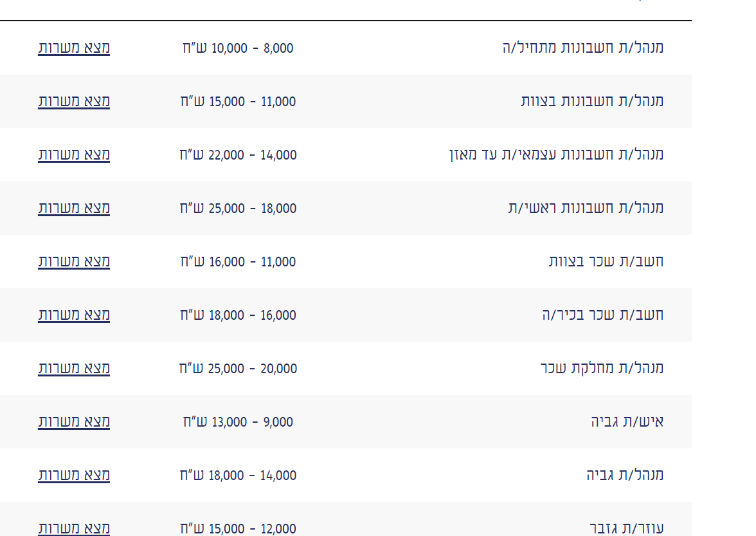Click the salary range 8,000 – 10,000 ש"ח
The image size is (756, 536).
pos(238,48)
